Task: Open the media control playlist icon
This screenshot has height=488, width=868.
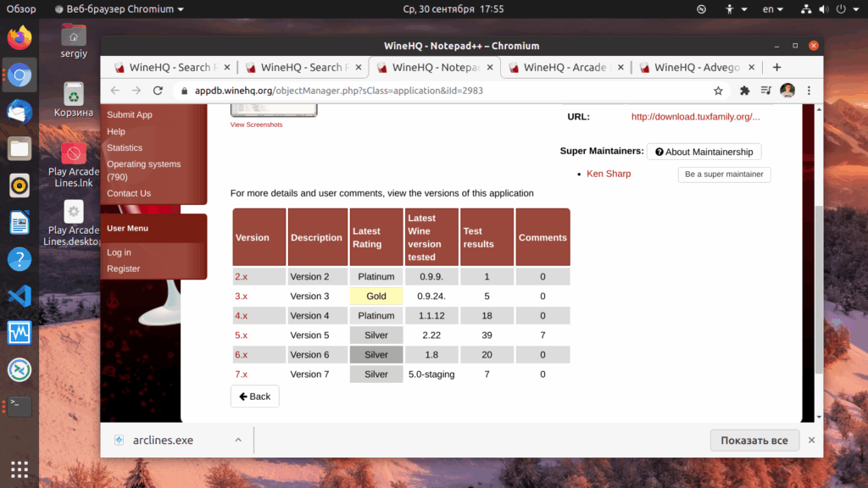Action: pos(765,91)
